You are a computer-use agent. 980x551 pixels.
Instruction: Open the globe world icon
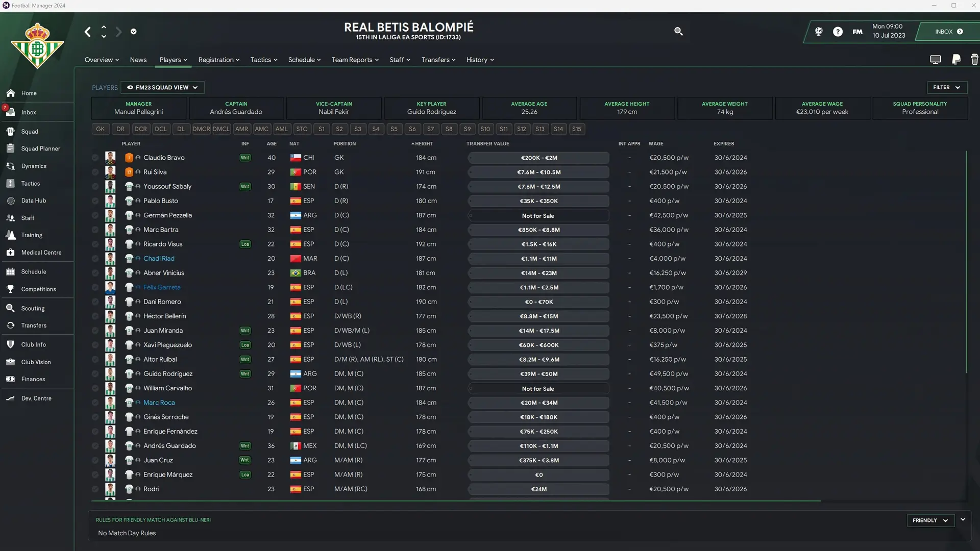(819, 32)
